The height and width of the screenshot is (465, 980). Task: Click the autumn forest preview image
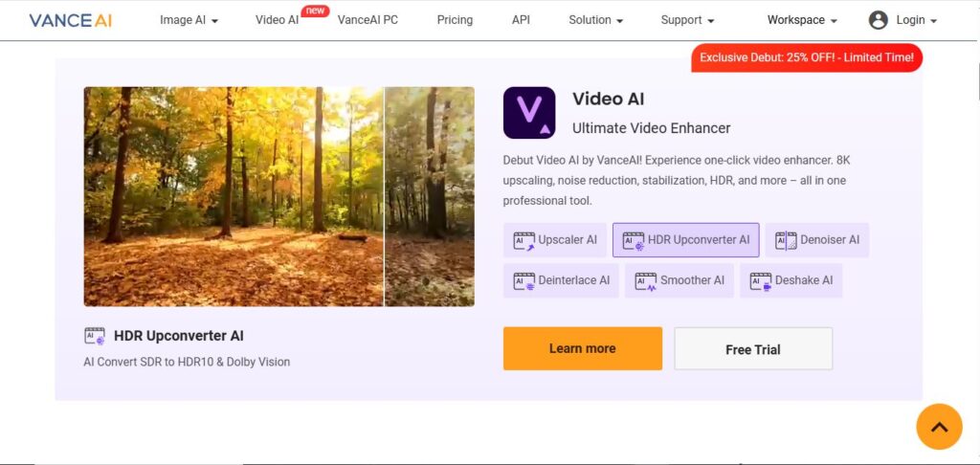pyautogui.click(x=278, y=196)
